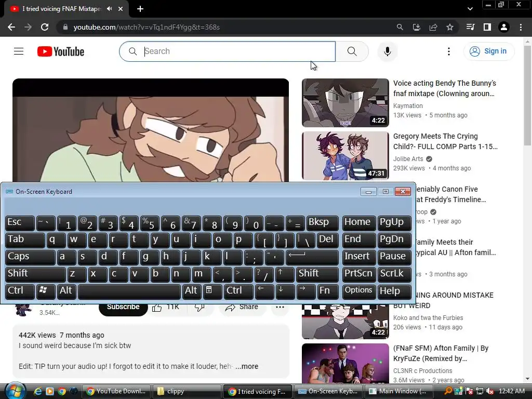Click the install/download icon in address bar
This screenshot has height=399, width=532.
tap(417, 27)
